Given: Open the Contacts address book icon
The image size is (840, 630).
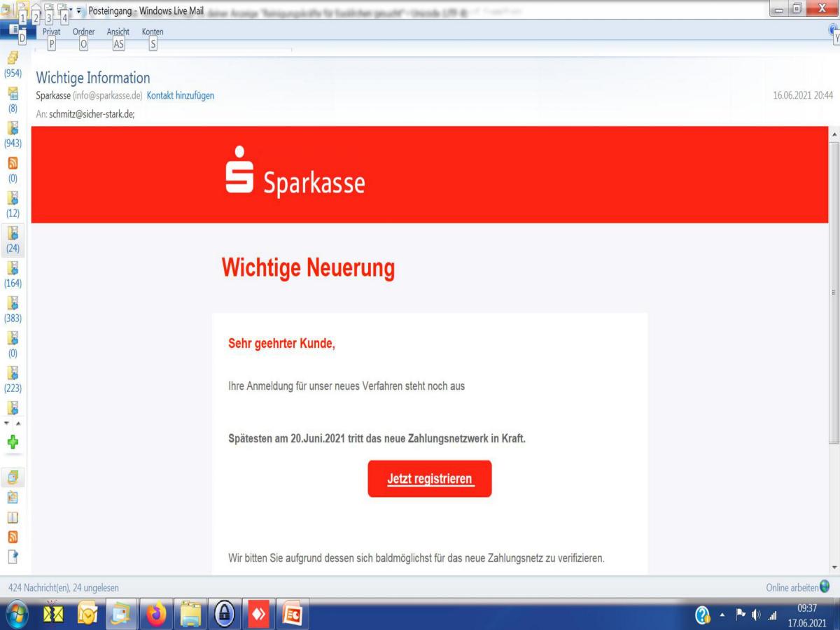Looking at the screenshot, I should (x=13, y=517).
